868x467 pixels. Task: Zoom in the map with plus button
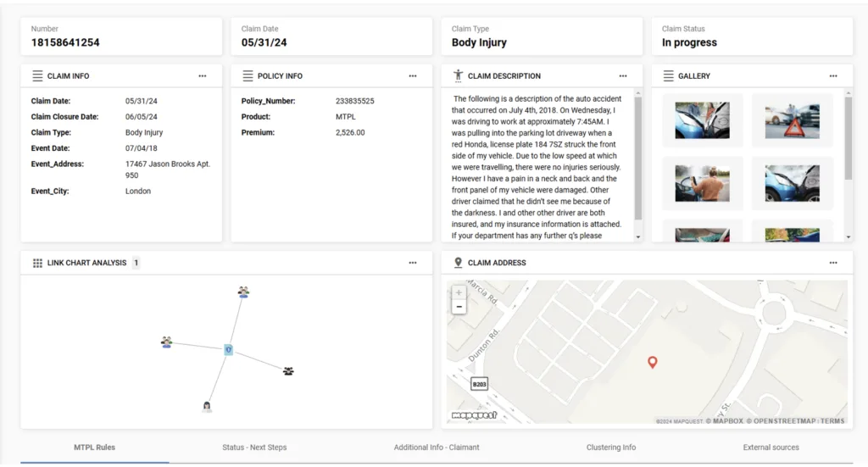(x=459, y=292)
